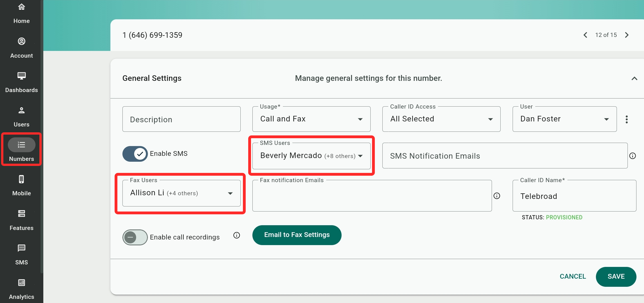Turn on Enable call recordings

point(135,237)
